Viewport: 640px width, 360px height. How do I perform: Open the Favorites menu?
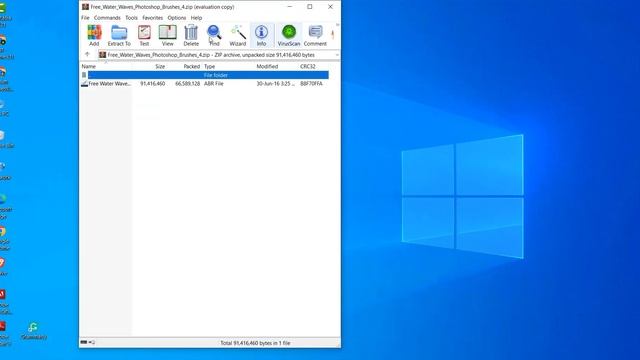pyautogui.click(x=153, y=18)
